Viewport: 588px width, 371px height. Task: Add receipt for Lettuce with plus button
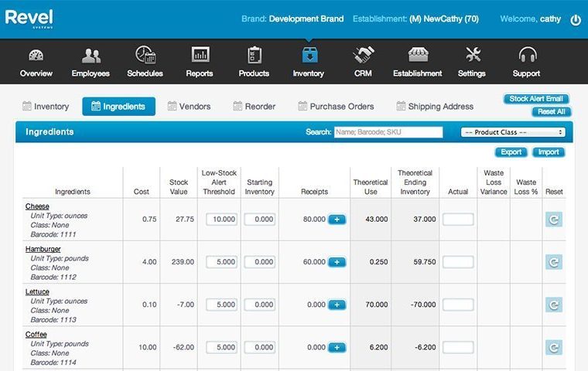[x=337, y=305]
